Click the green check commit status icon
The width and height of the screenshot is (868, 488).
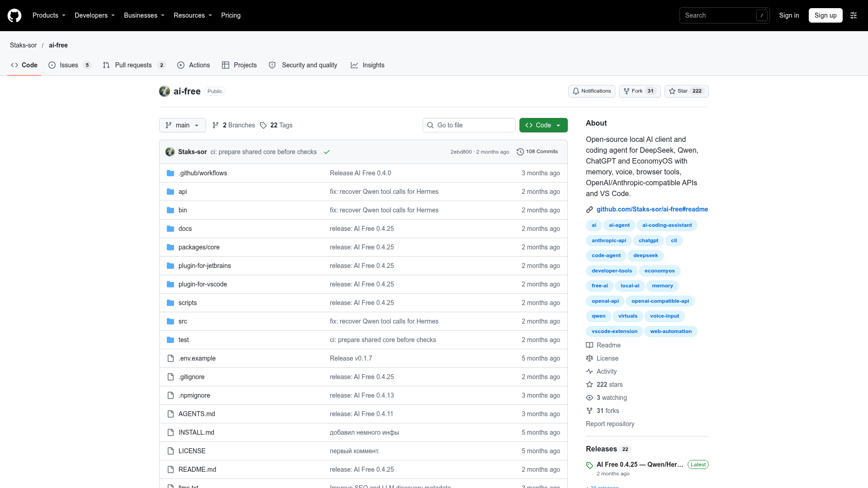coord(327,152)
